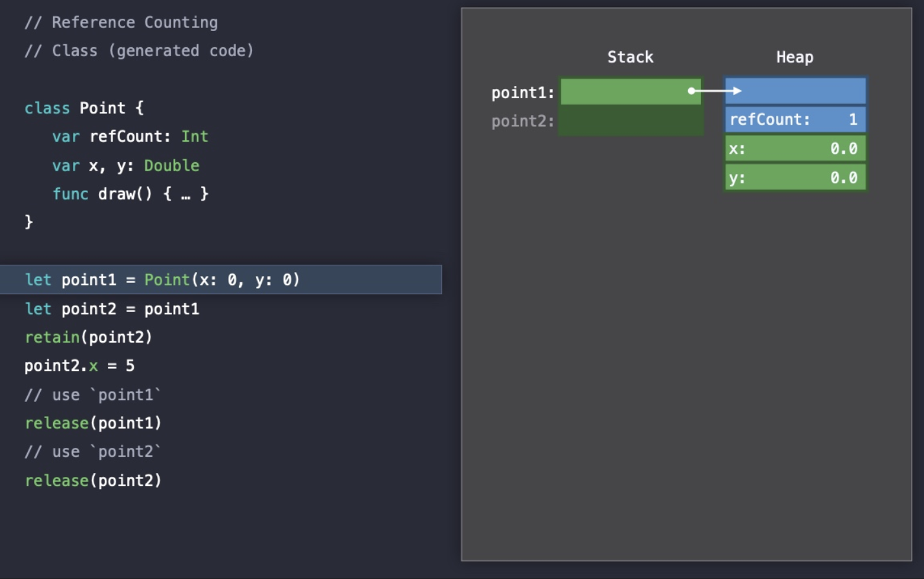Click the Stack column heading
The image size is (924, 579).
click(x=631, y=57)
